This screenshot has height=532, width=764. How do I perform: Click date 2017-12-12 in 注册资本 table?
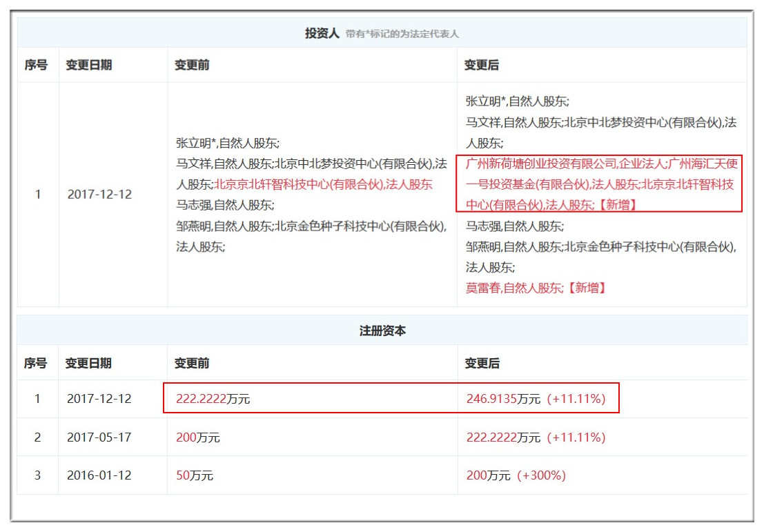point(99,399)
